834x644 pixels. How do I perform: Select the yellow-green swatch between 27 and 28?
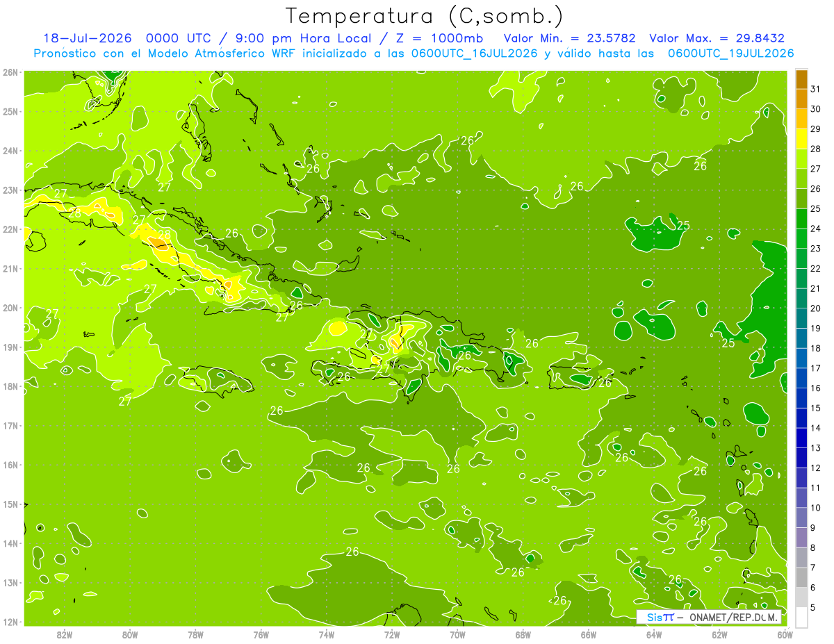801,159
